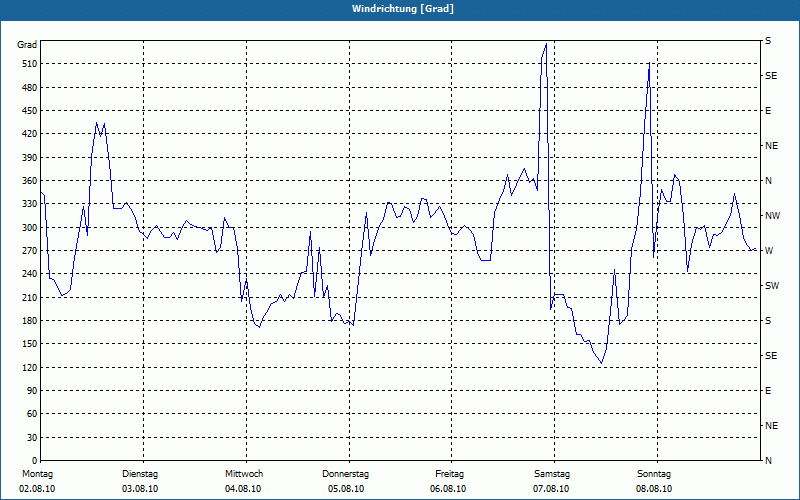Select the '180' y-axis value
The image size is (800, 500).
[30, 321]
